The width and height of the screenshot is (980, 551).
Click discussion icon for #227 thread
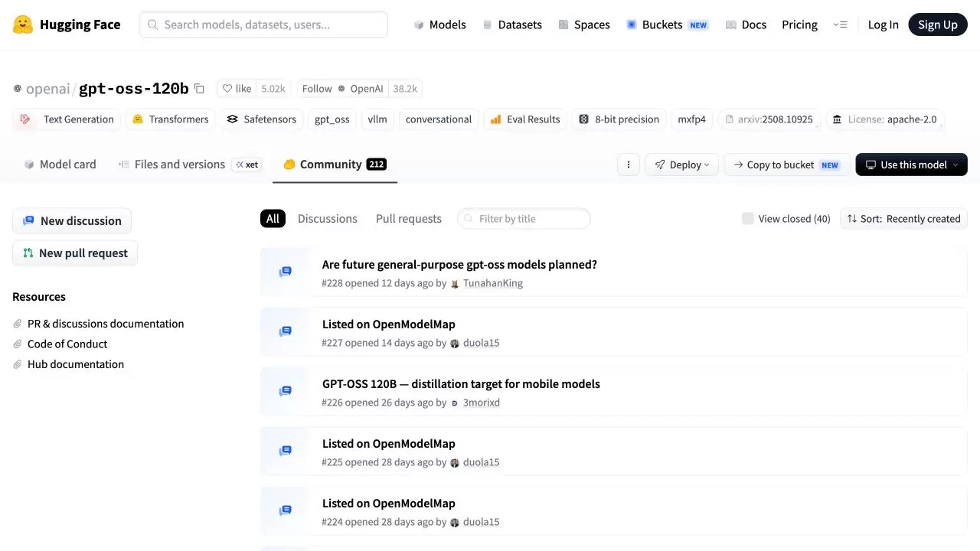(x=286, y=331)
